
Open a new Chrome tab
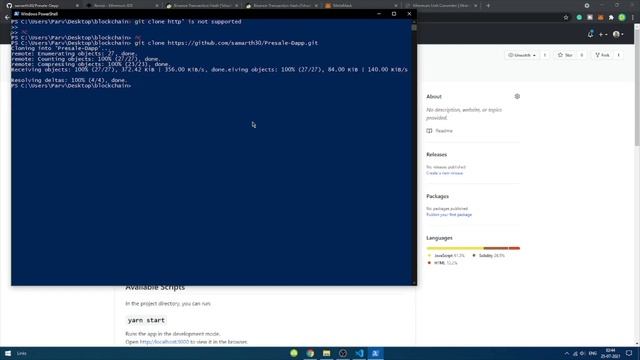click(x=488, y=6)
